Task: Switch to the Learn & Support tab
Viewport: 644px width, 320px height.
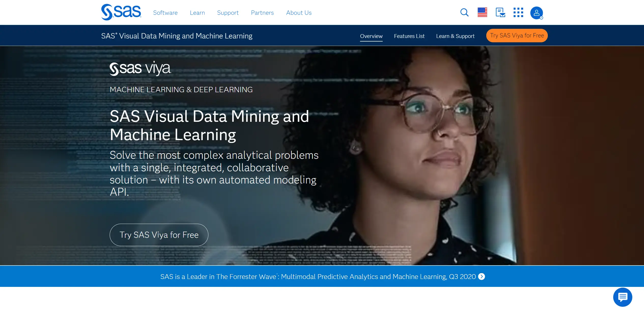Action: pyautogui.click(x=455, y=36)
